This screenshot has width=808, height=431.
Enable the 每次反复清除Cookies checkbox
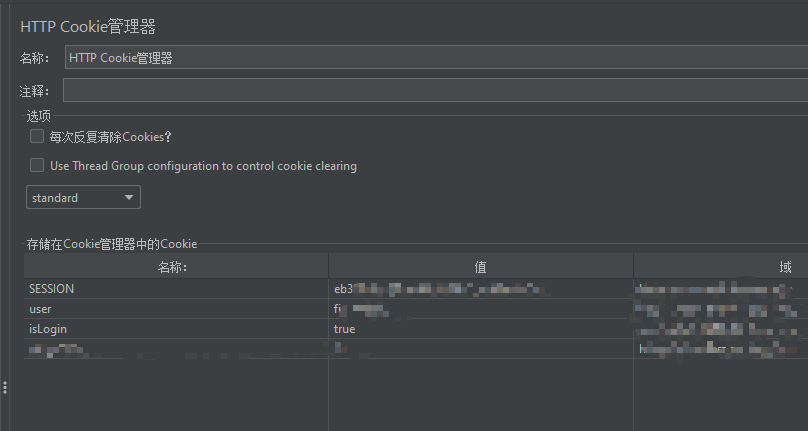point(37,136)
